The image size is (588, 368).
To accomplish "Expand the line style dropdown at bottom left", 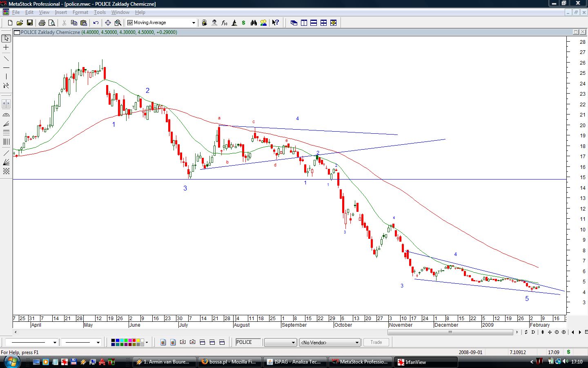I will click(x=54, y=343).
